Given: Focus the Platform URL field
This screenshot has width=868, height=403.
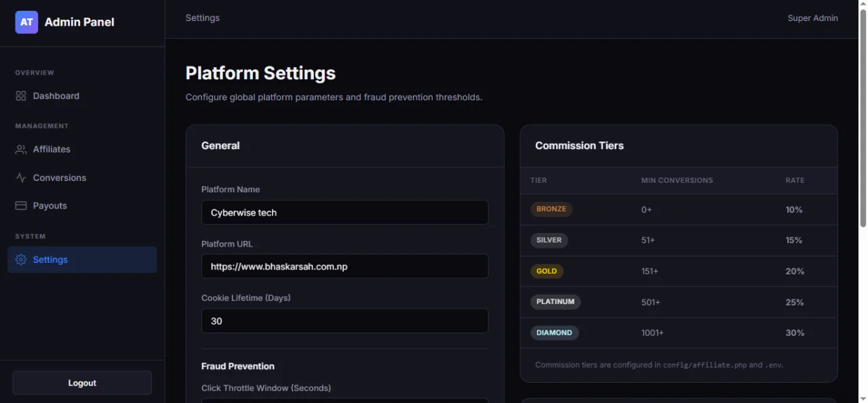Looking at the screenshot, I should pos(344,266).
